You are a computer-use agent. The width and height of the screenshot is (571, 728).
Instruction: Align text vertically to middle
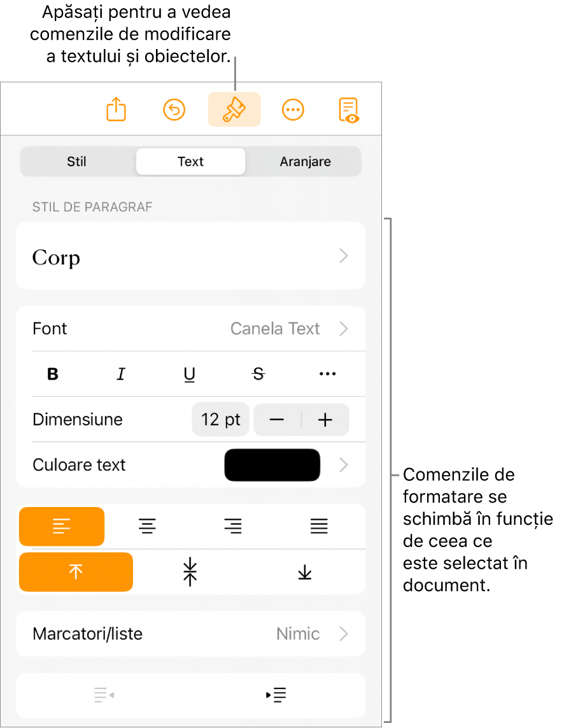(190, 572)
